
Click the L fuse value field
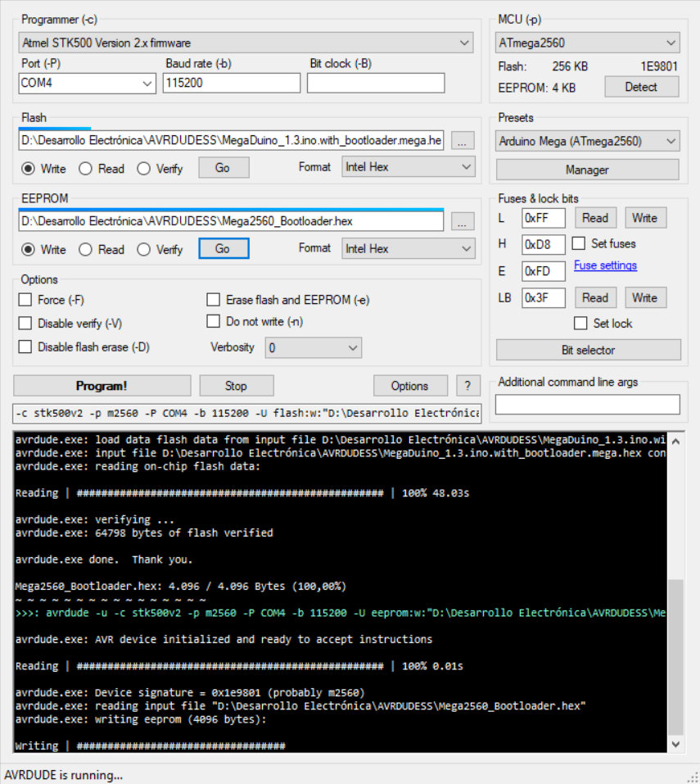[544, 218]
